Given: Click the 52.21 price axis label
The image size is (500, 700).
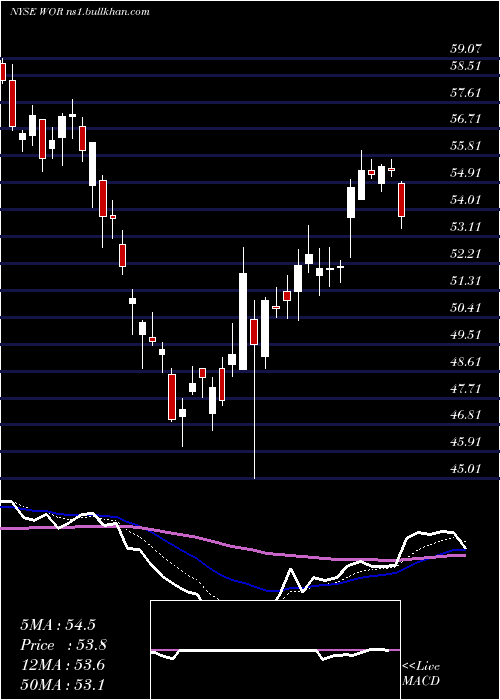Looking at the screenshot, I should (x=465, y=254).
